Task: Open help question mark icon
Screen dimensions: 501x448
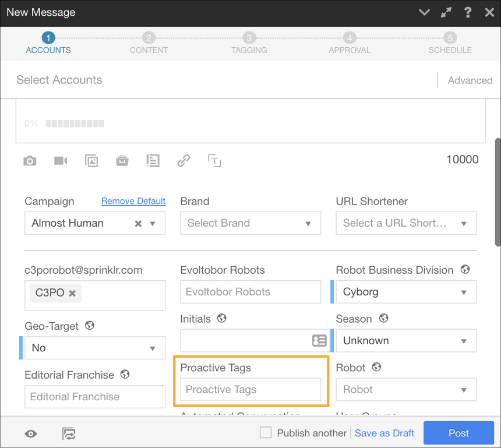Action: 468,12
